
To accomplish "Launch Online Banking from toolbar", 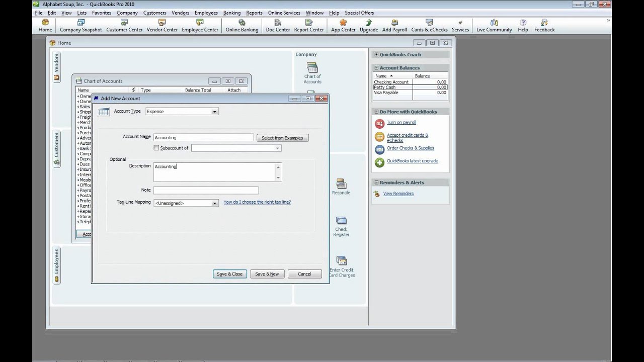I will tap(242, 26).
